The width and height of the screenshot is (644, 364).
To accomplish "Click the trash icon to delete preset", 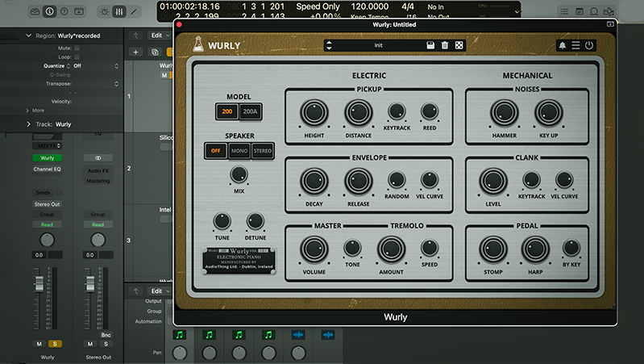I will 444,45.
